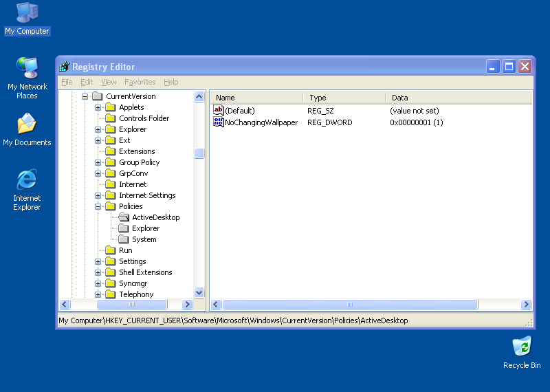Expand the Syncmgr key
The width and height of the screenshot is (550, 392).
tap(98, 283)
